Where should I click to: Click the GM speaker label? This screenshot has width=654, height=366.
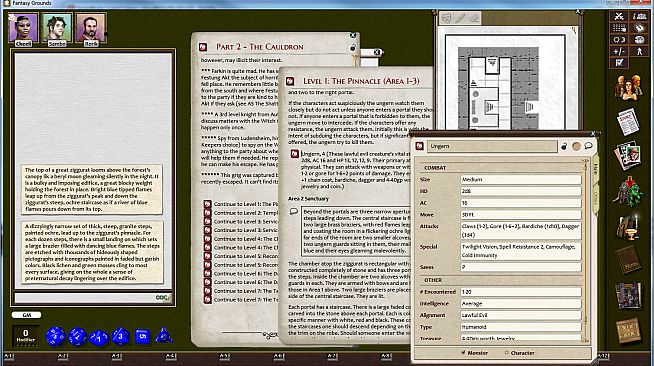(26, 315)
